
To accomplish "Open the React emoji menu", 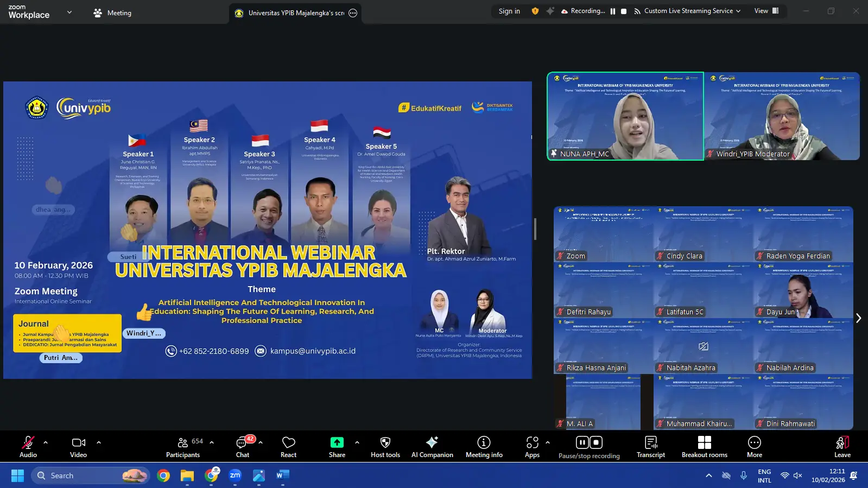I will [x=289, y=447].
